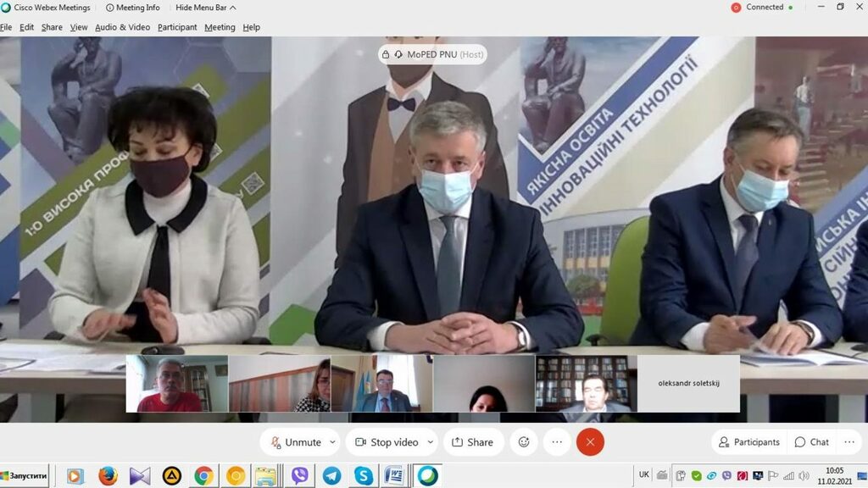Open Google Chrome from the taskbar
868x488 pixels.
point(203,476)
